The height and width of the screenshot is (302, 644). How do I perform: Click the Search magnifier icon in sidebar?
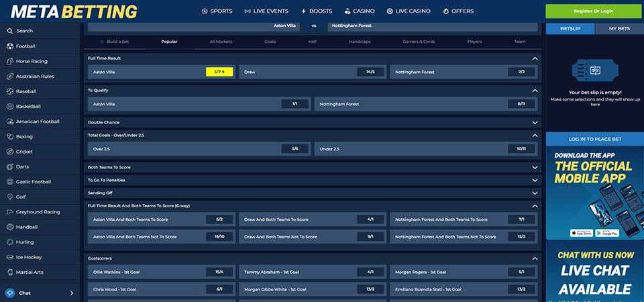[x=10, y=31]
